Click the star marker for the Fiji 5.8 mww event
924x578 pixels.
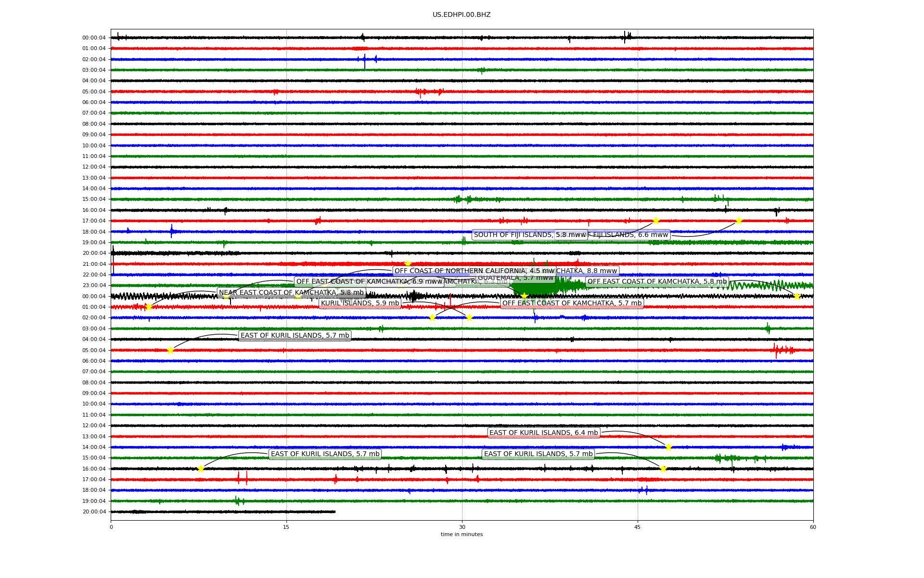point(656,221)
